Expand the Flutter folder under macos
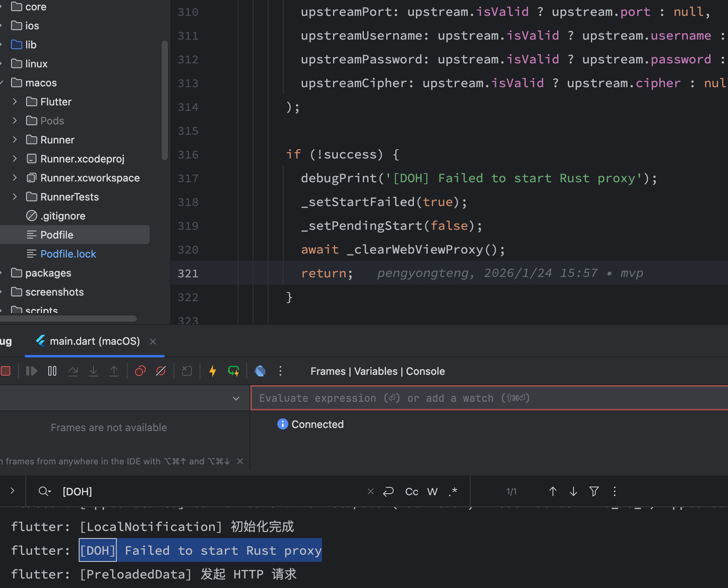The width and height of the screenshot is (728, 588). coord(15,102)
